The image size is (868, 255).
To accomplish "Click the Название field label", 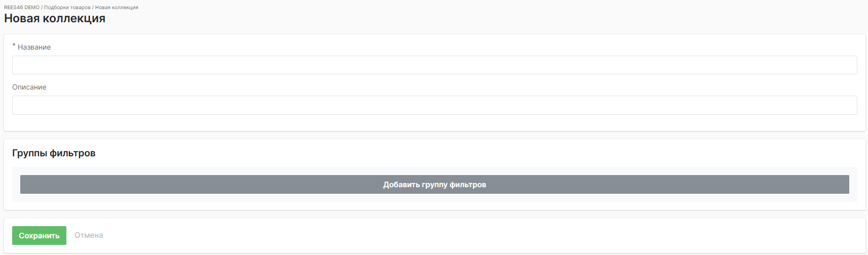I will pyautogui.click(x=34, y=47).
